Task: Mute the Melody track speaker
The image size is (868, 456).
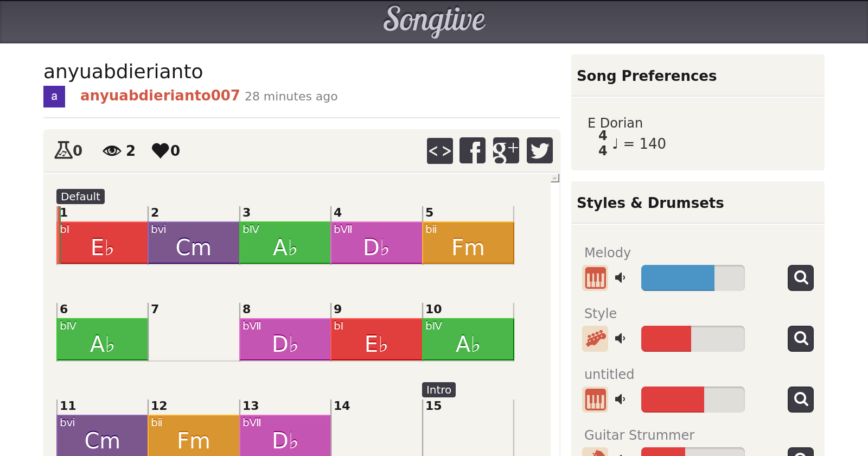Action: coord(620,278)
